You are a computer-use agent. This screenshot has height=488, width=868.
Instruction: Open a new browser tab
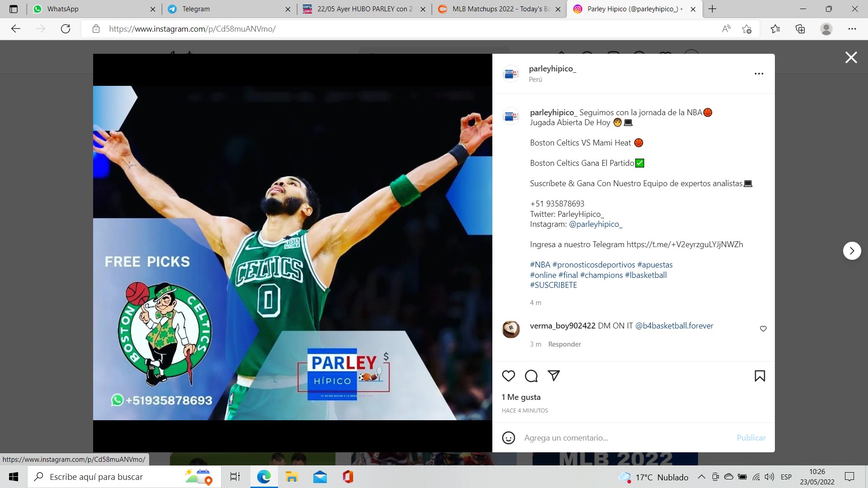tap(712, 9)
